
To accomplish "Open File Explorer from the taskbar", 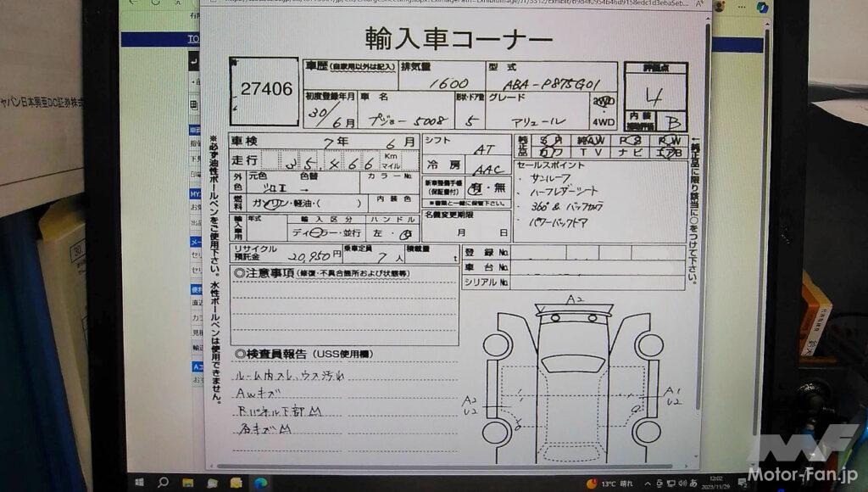I will [188, 483].
